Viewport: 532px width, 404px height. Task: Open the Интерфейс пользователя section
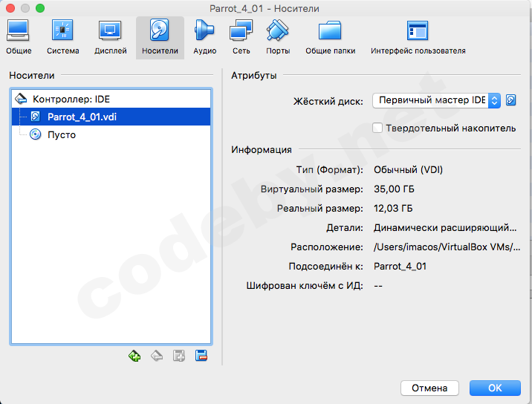tap(418, 37)
